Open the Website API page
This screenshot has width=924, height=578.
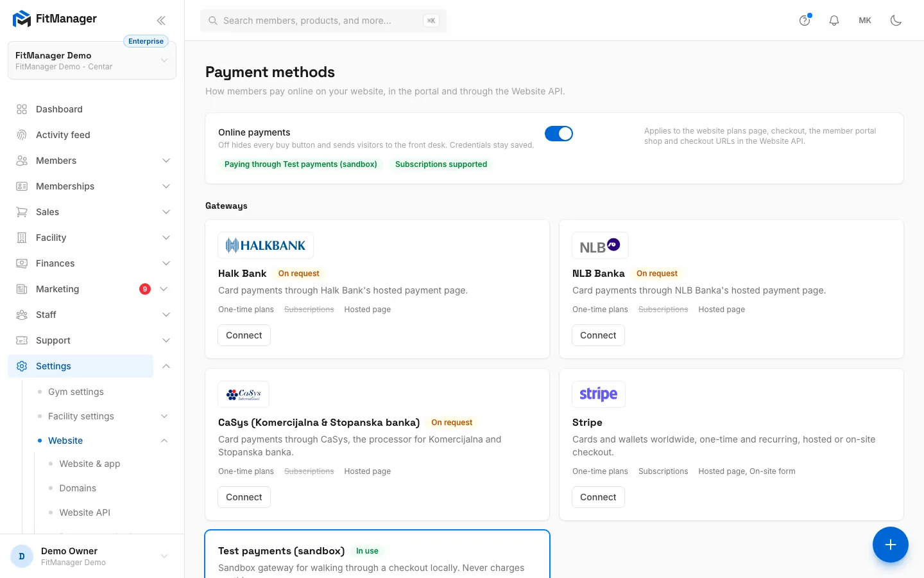(85, 512)
